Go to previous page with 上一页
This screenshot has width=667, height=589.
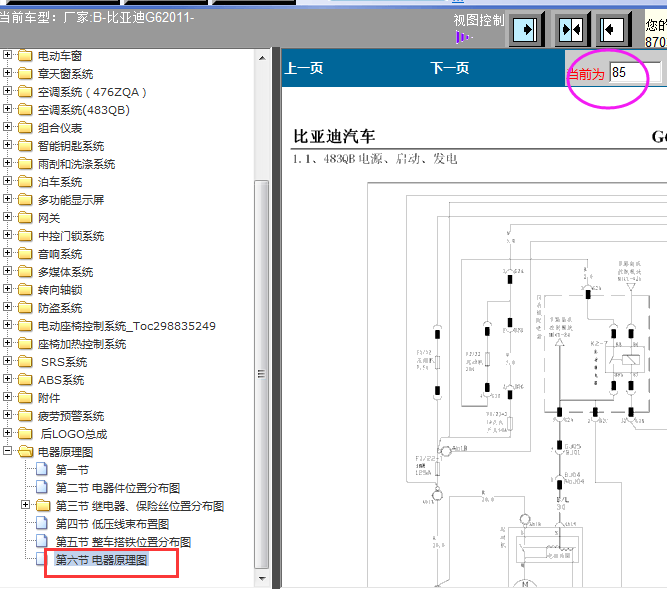[x=304, y=68]
